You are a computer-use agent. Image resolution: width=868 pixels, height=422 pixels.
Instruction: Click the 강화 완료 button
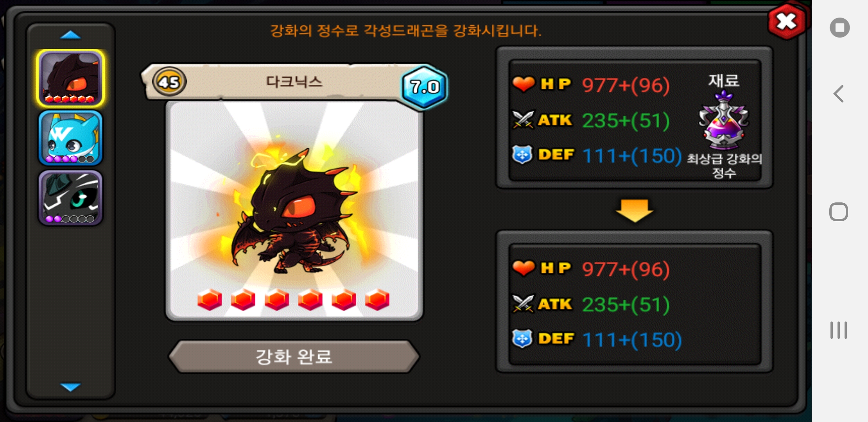click(x=294, y=356)
